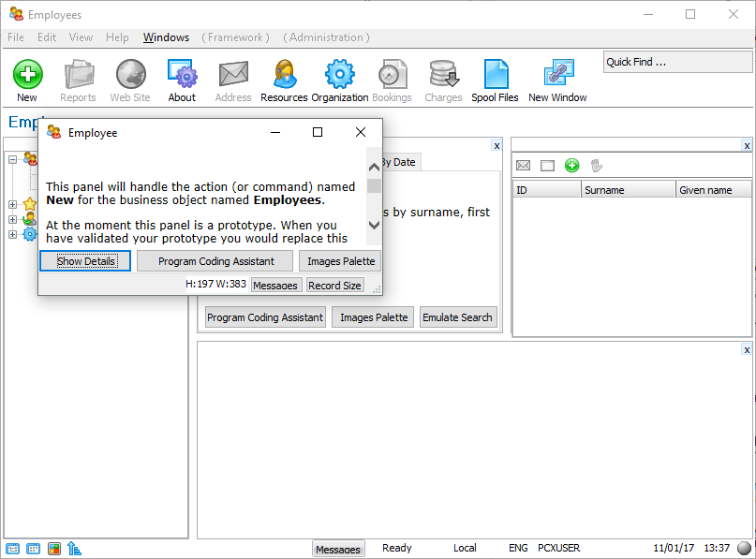Screen dimensions: 756x559
Task: Open the (Framework) menu
Action: 235,37
